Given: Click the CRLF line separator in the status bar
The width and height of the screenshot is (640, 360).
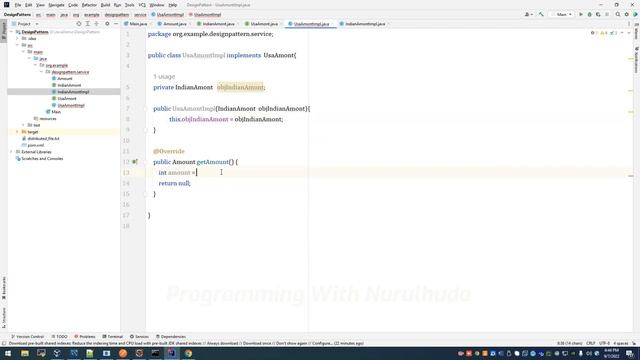Looking at the screenshot, I should 591,344.
